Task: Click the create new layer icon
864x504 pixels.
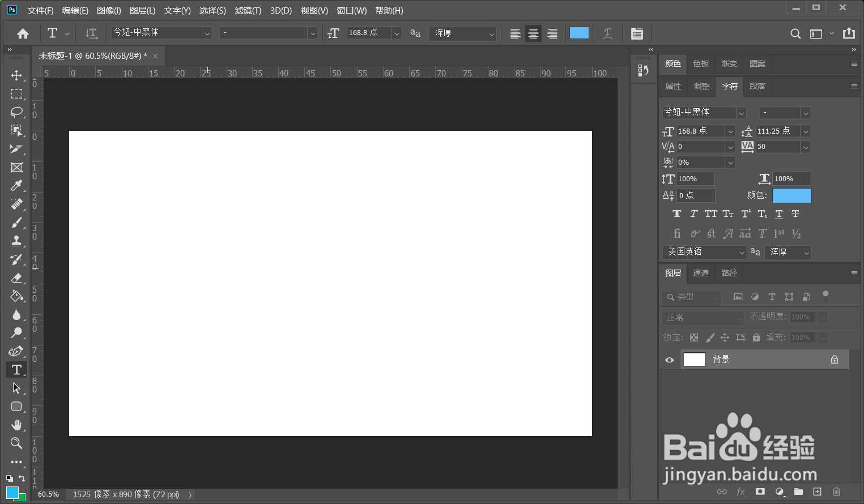Action: [x=817, y=492]
